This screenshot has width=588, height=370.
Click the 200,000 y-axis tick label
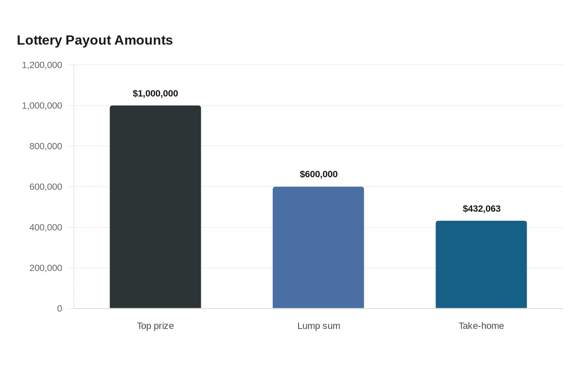pos(46,268)
